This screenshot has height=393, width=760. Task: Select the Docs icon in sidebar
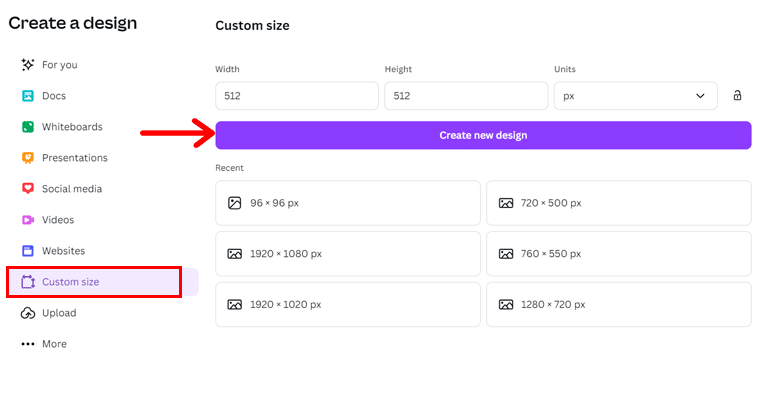[x=28, y=95]
